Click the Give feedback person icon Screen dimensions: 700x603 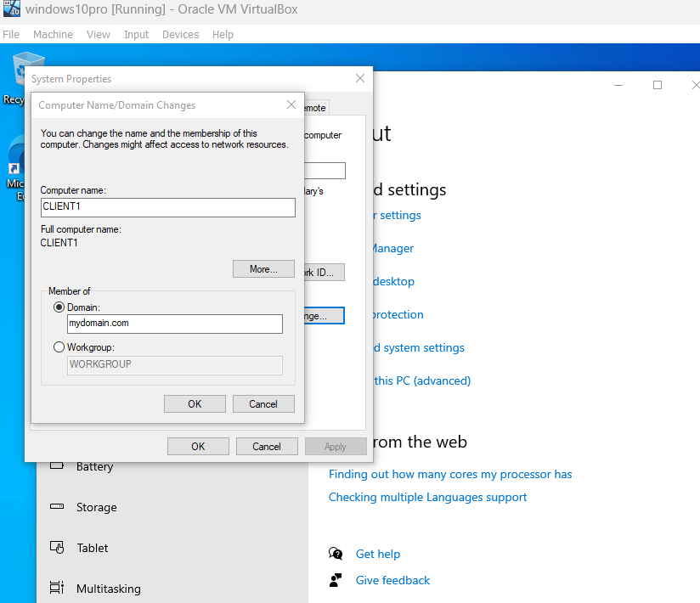[336, 580]
